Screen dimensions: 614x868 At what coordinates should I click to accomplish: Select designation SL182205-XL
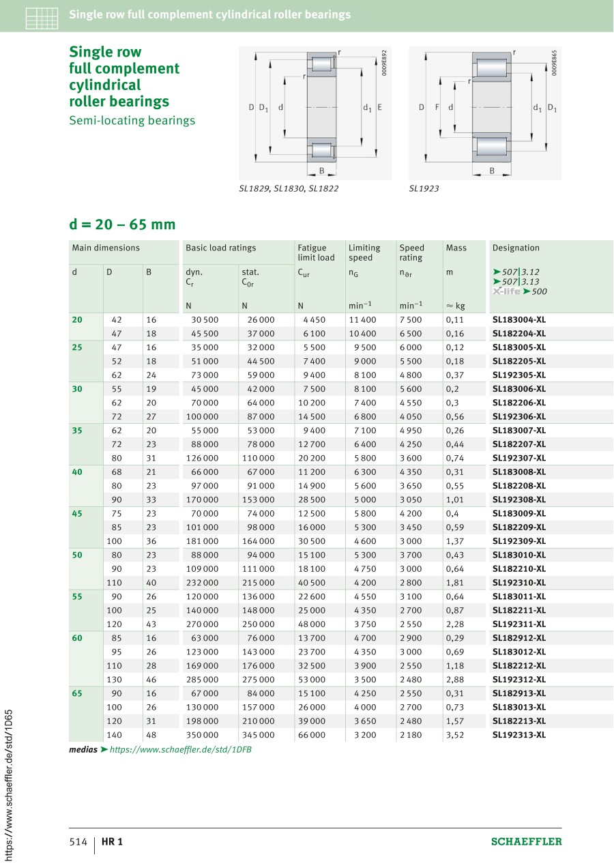pyautogui.click(x=519, y=361)
